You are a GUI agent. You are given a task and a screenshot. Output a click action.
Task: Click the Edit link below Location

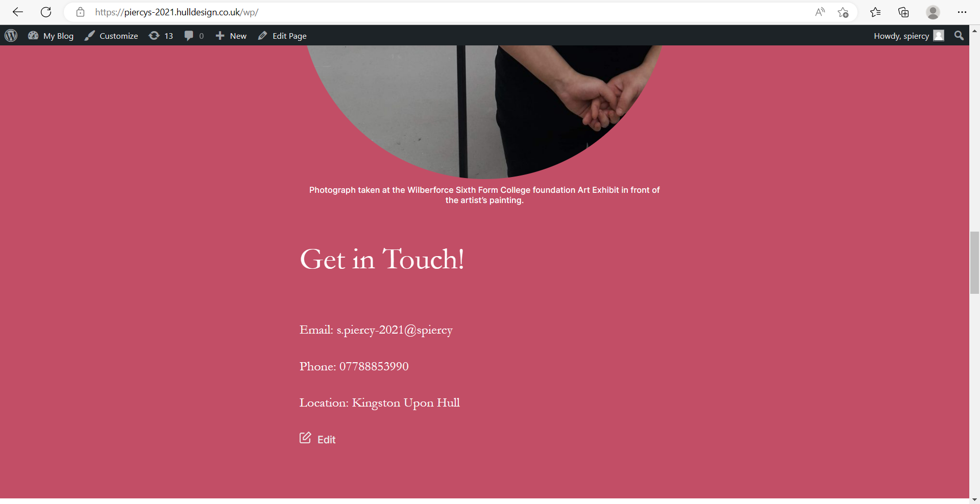coord(318,439)
